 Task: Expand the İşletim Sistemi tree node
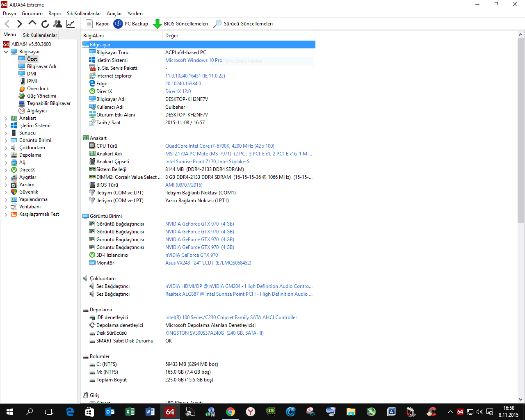[6, 126]
